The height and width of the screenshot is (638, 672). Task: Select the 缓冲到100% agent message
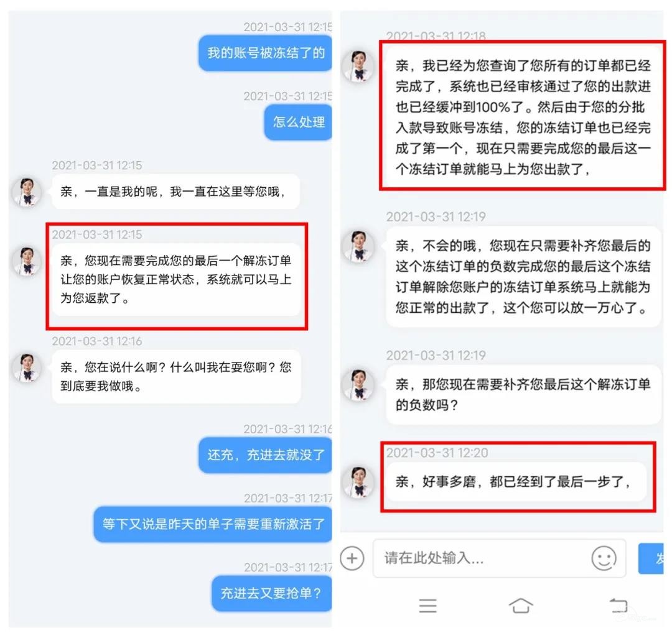click(x=523, y=118)
